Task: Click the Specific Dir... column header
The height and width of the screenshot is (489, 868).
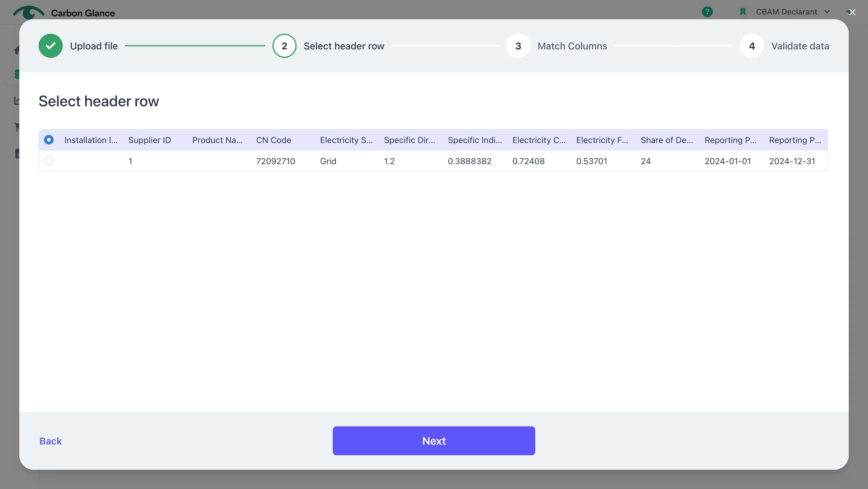Action: tap(409, 140)
